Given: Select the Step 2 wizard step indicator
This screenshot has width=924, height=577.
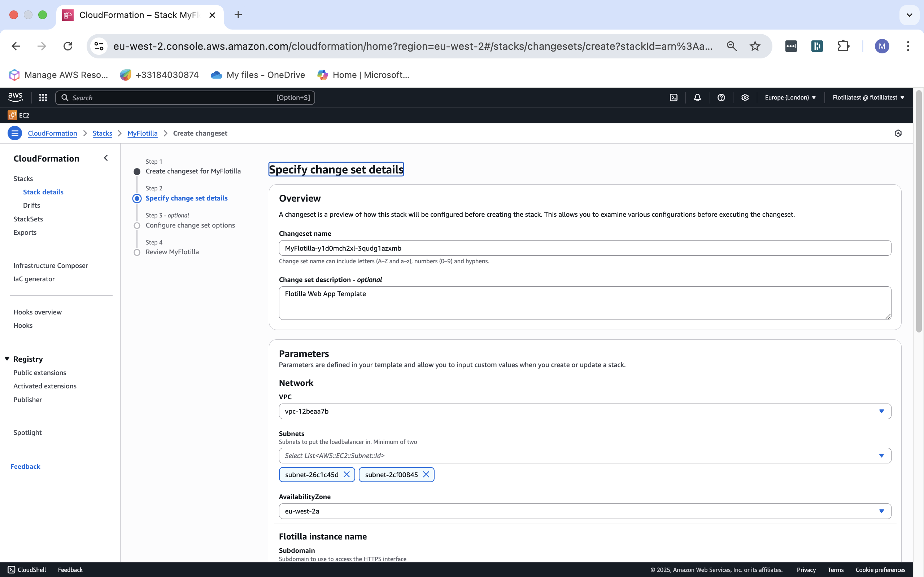Looking at the screenshot, I should (137, 198).
